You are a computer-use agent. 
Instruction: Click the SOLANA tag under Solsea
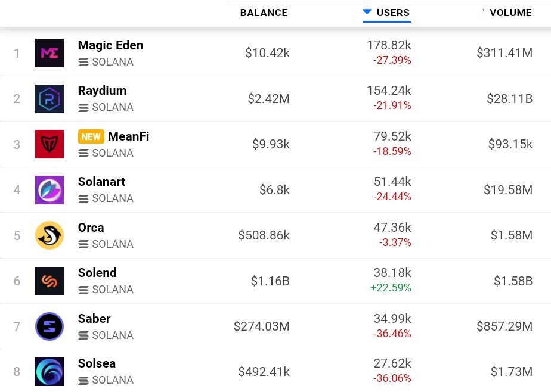(x=106, y=380)
